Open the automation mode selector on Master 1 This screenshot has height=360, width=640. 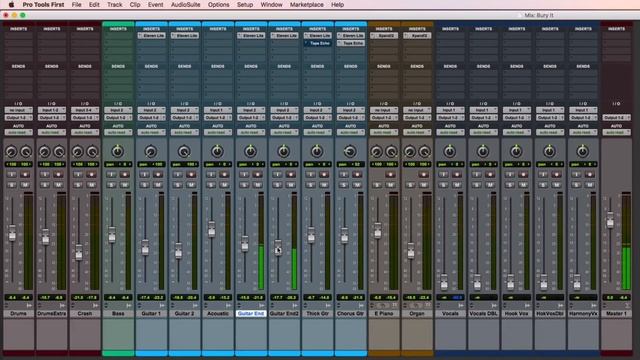pyautogui.click(x=616, y=132)
